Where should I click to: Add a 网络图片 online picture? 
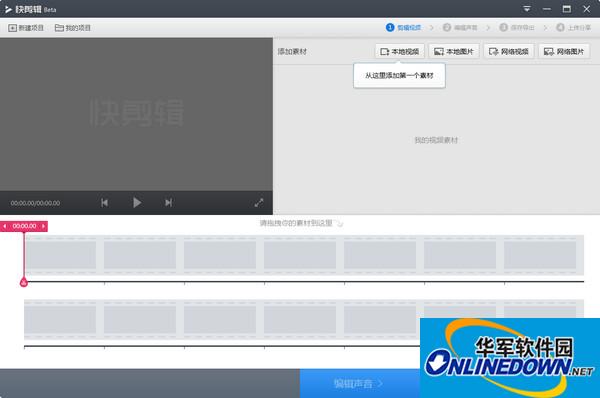tap(564, 51)
